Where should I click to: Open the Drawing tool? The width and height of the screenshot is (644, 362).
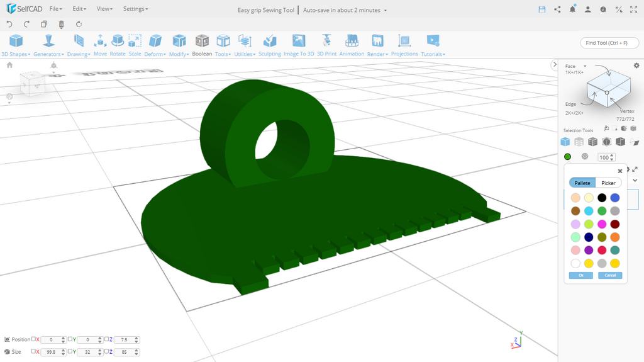[x=79, y=45]
